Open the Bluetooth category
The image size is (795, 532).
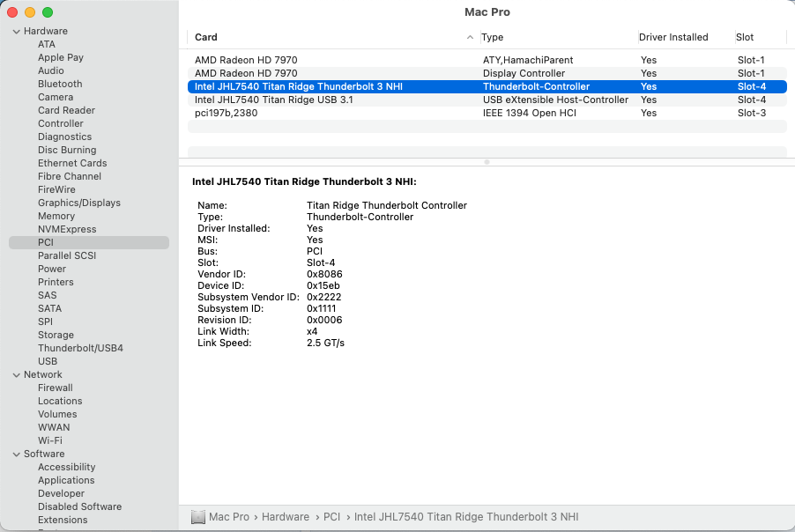(60, 84)
